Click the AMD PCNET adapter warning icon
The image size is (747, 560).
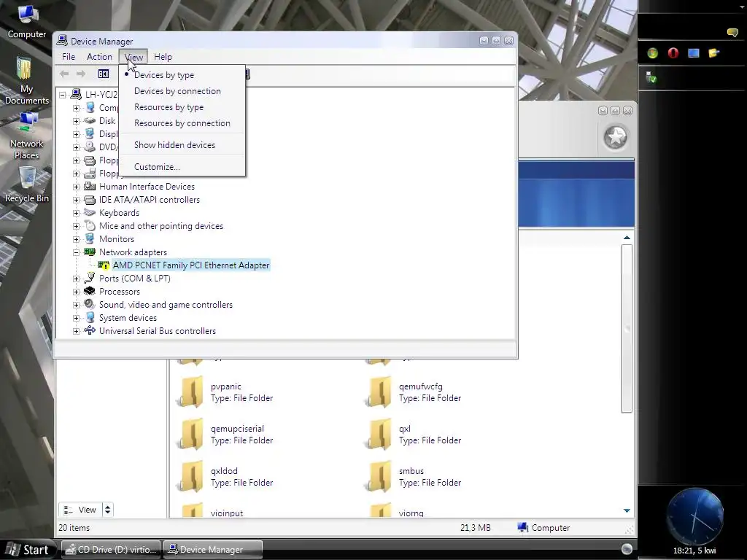coord(104,265)
